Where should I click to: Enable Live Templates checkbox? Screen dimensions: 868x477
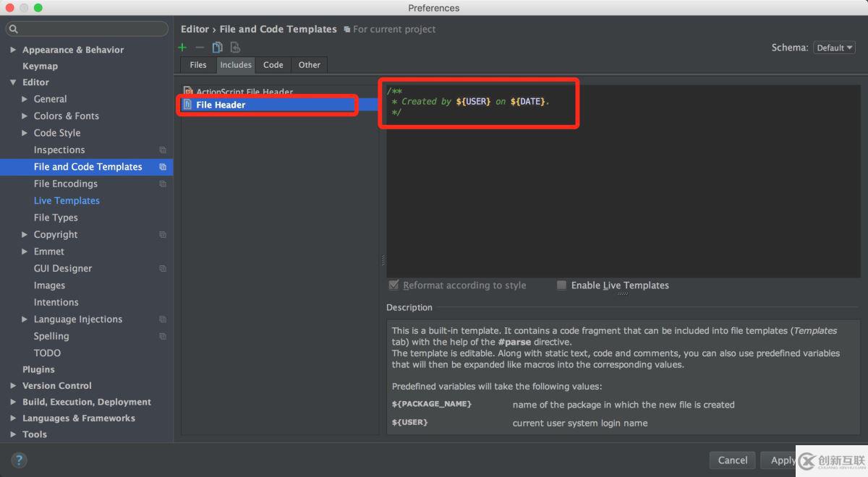click(x=561, y=285)
